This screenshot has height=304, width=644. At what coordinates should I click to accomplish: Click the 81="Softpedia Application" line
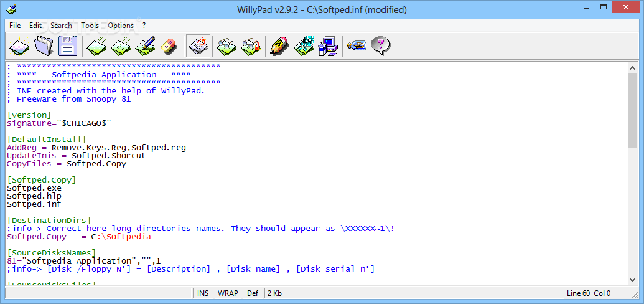pyautogui.click(x=84, y=261)
